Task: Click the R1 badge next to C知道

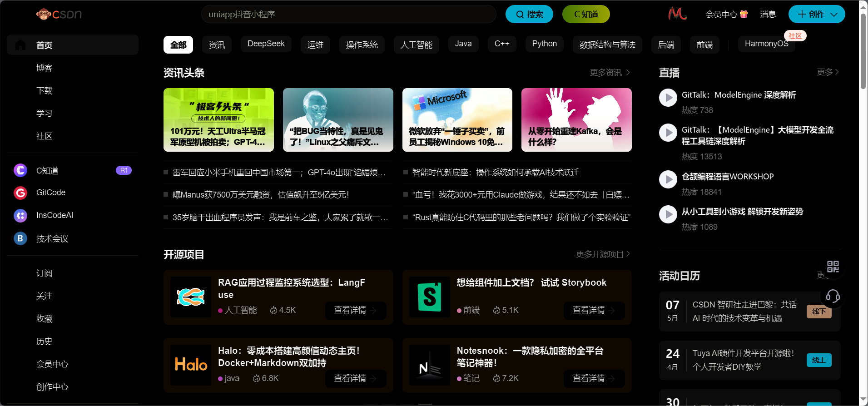Action: tap(124, 170)
